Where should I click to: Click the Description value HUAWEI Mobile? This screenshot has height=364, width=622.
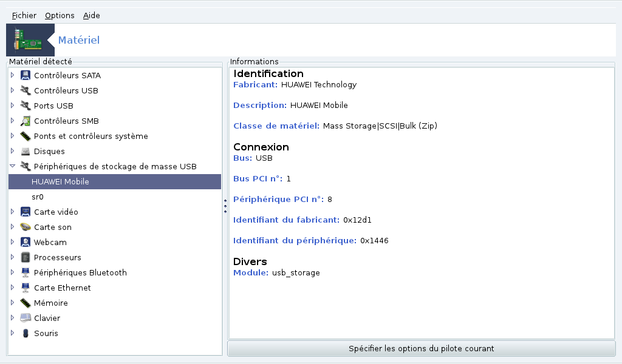click(319, 106)
